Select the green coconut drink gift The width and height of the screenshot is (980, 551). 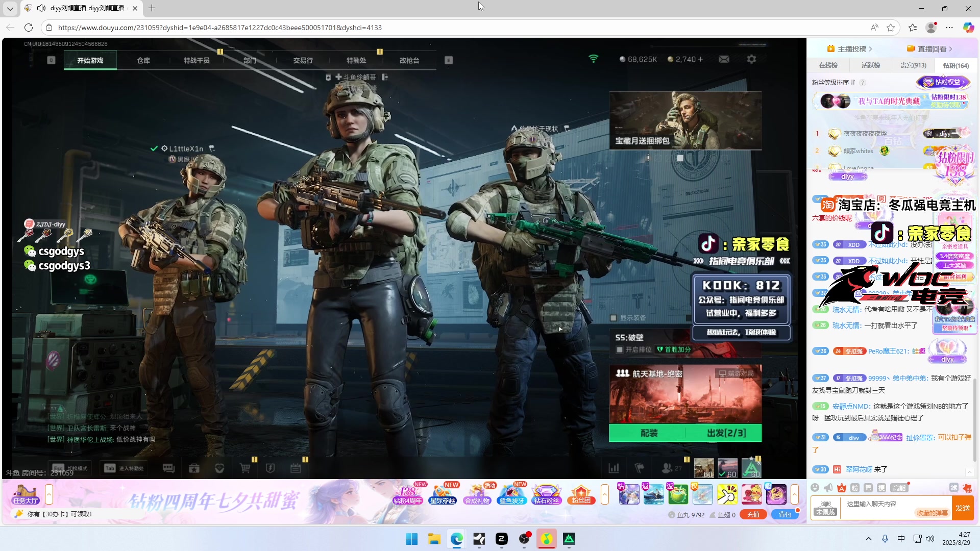(678, 494)
